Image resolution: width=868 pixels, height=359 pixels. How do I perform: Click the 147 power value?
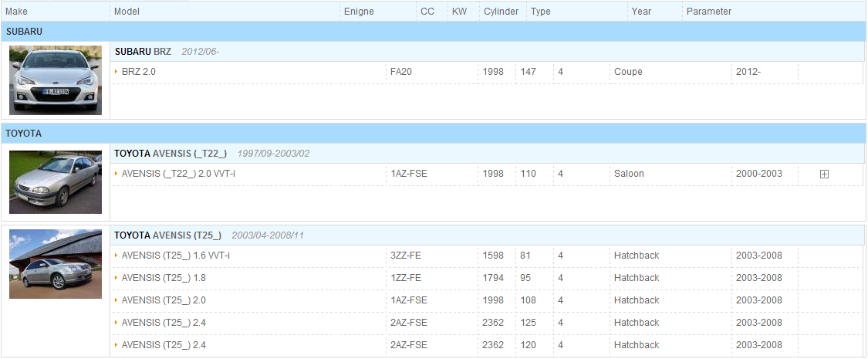pyautogui.click(x=528, y=72)
